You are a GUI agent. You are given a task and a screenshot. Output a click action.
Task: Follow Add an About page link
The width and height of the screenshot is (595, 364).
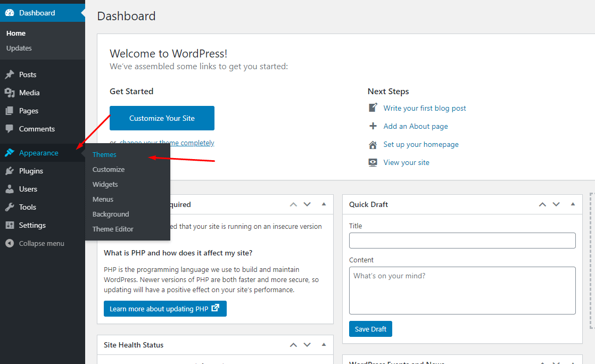click(416, 127)
